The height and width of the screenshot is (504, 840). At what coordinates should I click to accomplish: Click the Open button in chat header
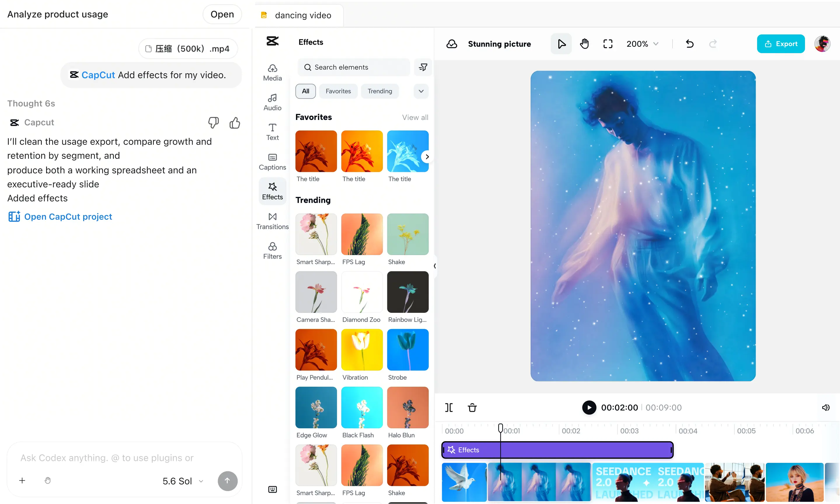point(222,14)
